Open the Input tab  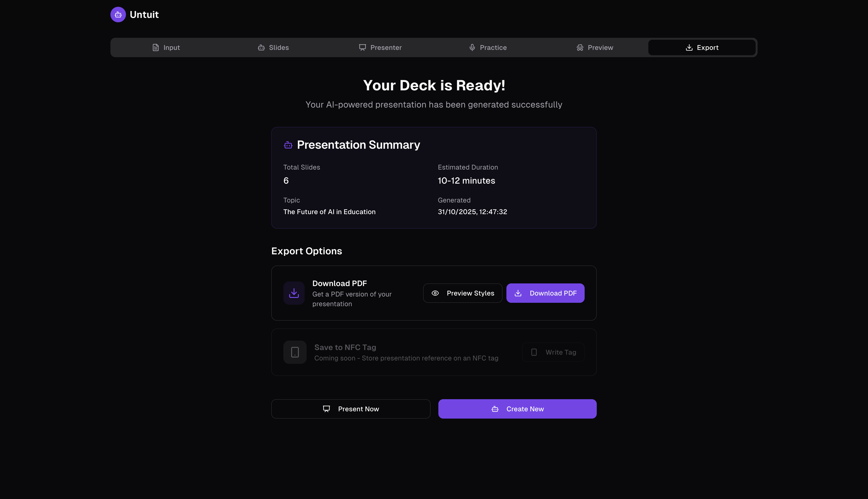coord(166,48)
